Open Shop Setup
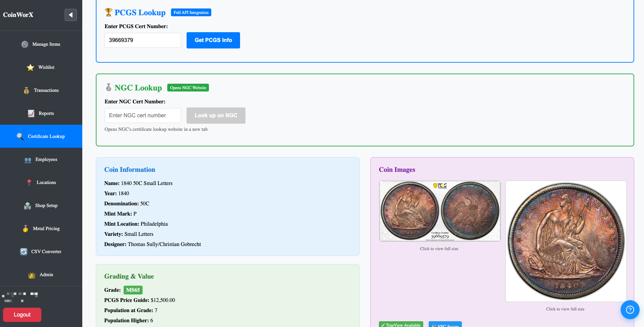 tap(41, 206)
